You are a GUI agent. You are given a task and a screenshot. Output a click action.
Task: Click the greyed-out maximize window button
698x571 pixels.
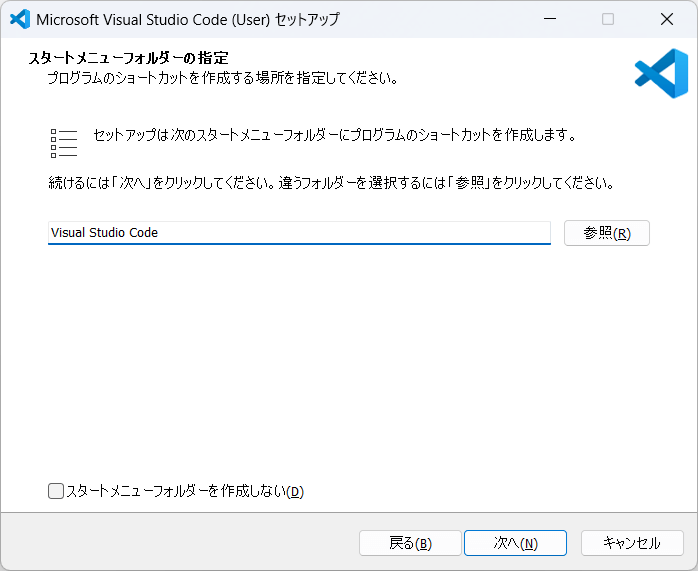point(608,19)
